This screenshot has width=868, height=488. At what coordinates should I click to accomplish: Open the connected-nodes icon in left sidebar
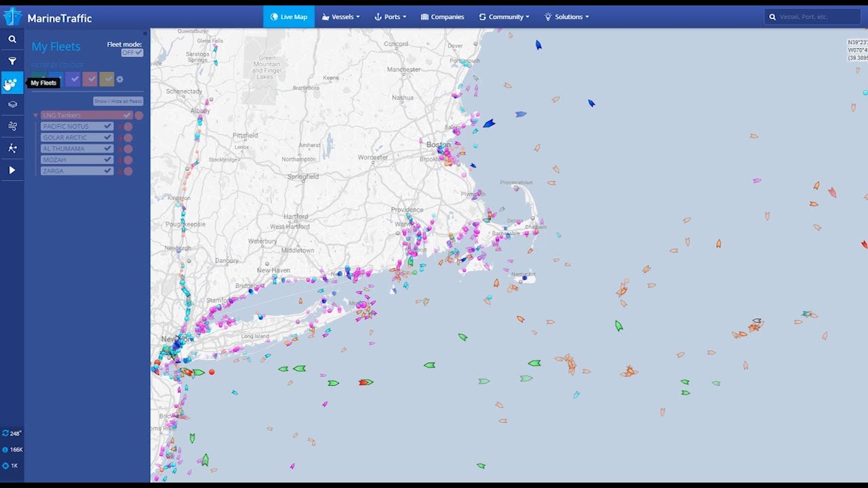tap(12, 148)
